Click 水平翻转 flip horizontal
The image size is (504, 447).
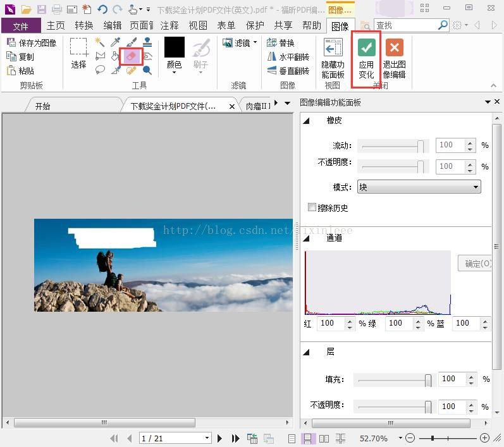(288, 56)
